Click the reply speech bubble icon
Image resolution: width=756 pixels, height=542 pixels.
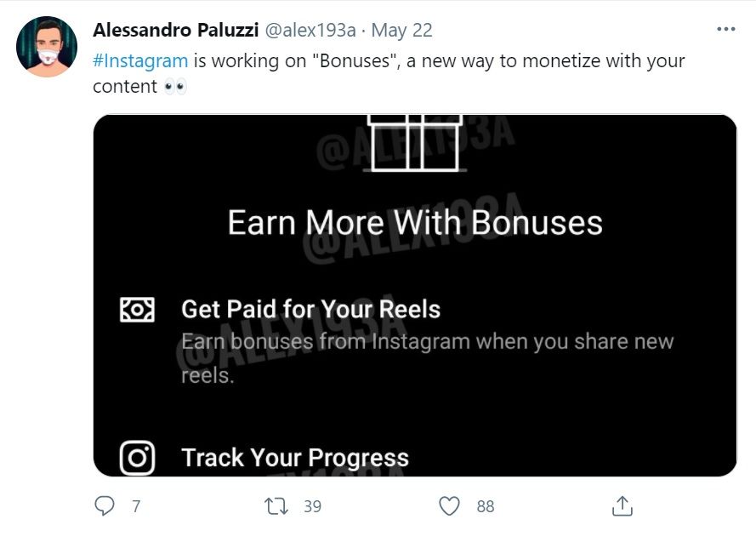pyautogui.click(x=105, y=506)
